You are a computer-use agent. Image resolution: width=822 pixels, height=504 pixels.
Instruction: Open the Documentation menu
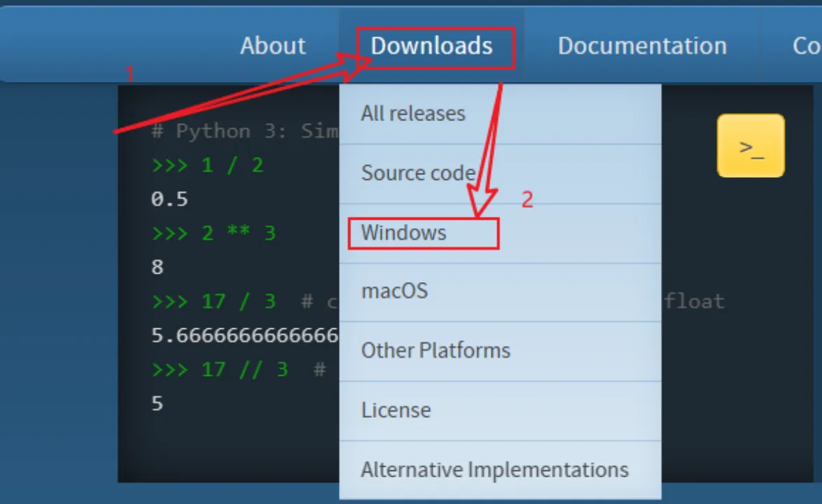[641, 46]
